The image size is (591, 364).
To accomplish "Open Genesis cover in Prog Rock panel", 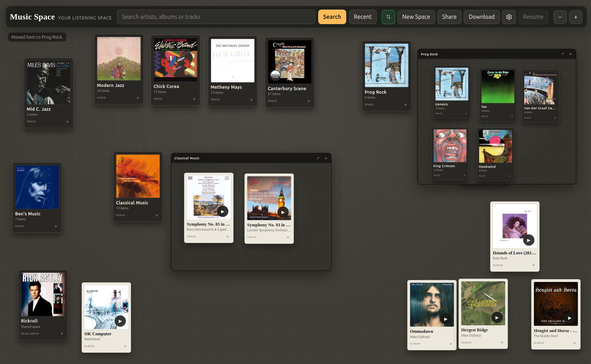I will (452, 84).
